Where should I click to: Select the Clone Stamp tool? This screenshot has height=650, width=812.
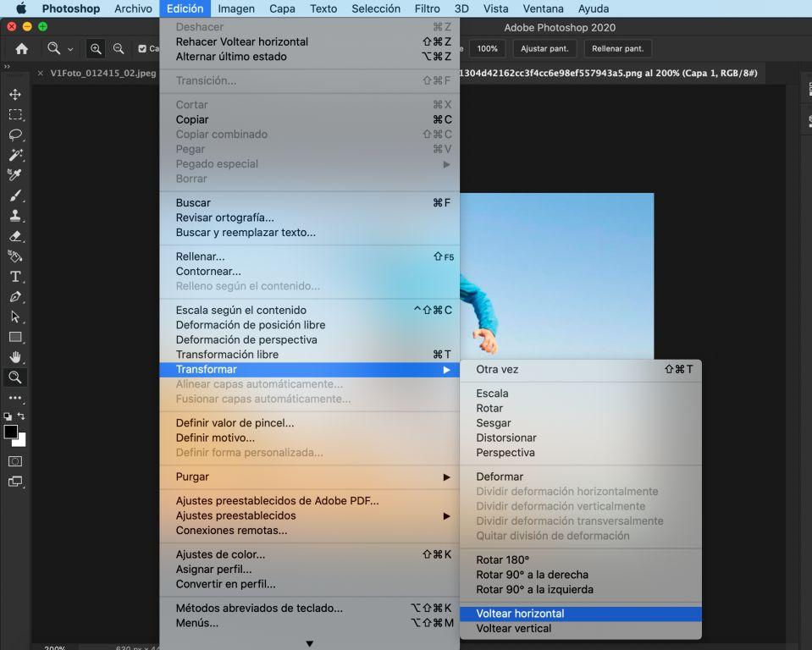(15, 216)
